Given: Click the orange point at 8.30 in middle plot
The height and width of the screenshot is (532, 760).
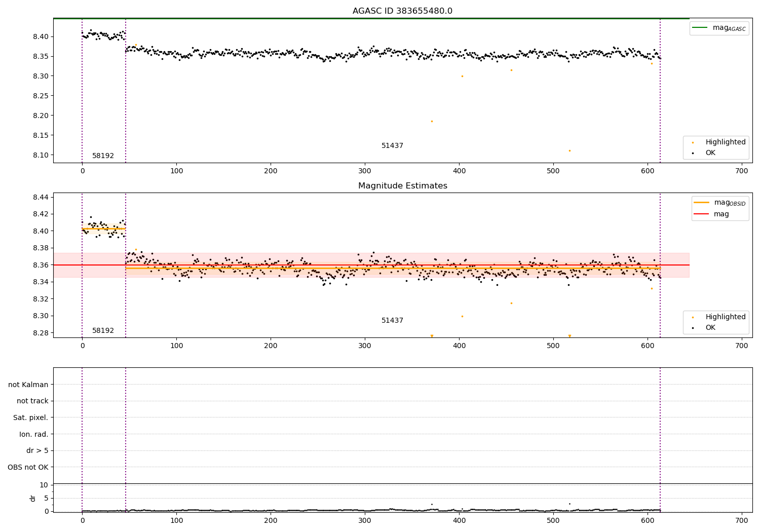Looking at the screenshot, I should coord(462,316).
